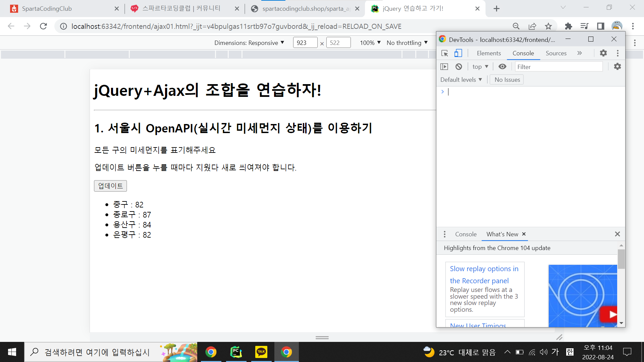The image size is (644, 362).
Task: Click the What's New panel scrollbar thumb
Action: (621, 259)
